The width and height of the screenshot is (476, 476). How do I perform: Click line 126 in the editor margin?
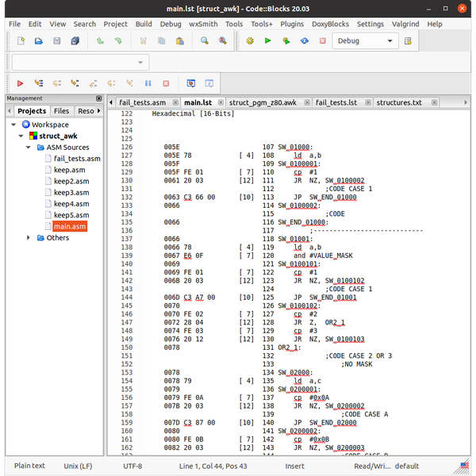click(127, 147)
